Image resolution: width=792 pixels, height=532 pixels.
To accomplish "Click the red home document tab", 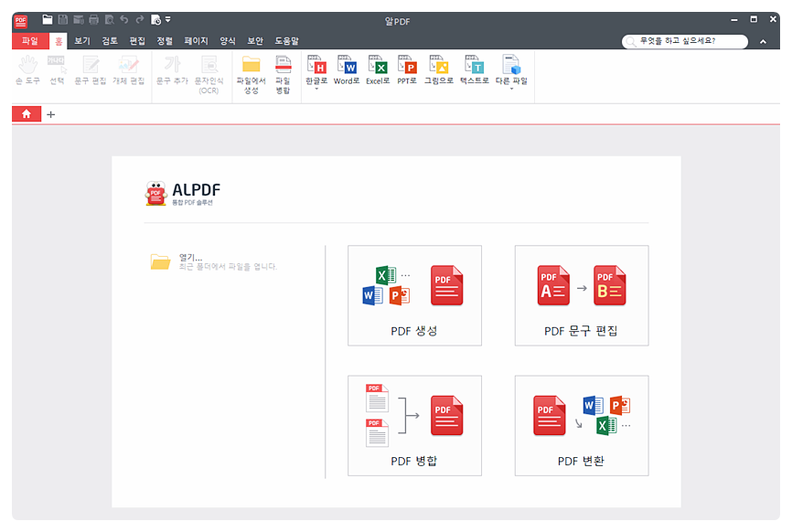I will coord(27,114).
